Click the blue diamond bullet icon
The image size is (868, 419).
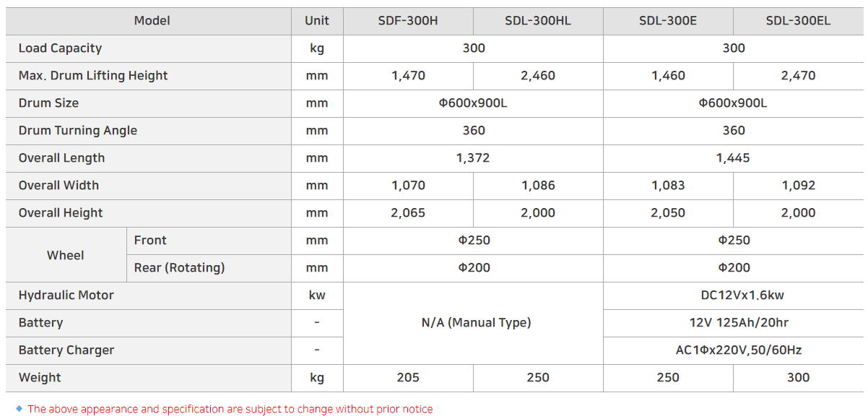tap(19, 409)
